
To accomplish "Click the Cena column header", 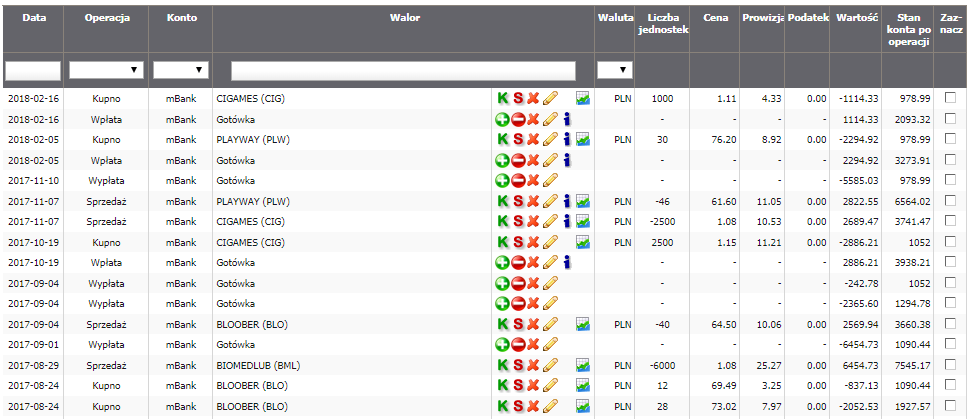I will click(x=715, y=18).
